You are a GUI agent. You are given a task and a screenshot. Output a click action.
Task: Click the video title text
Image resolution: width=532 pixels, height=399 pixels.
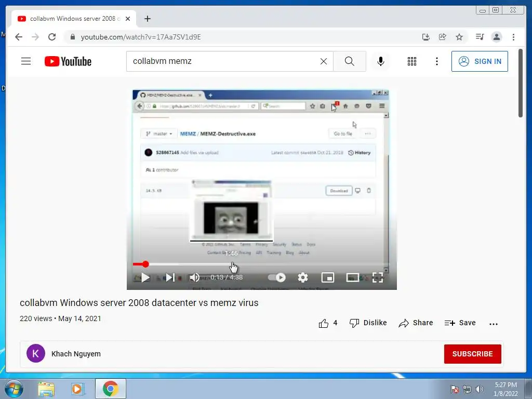click(x=139, y=303)
